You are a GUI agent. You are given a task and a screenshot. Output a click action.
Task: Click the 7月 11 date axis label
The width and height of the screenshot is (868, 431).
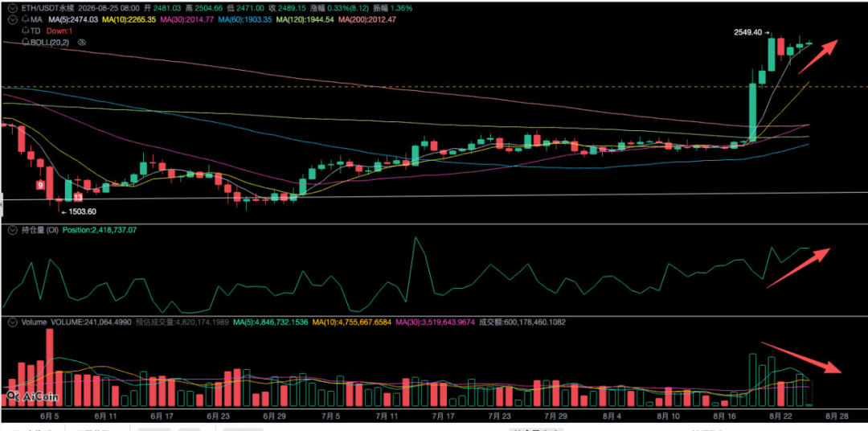click(387, 415)
